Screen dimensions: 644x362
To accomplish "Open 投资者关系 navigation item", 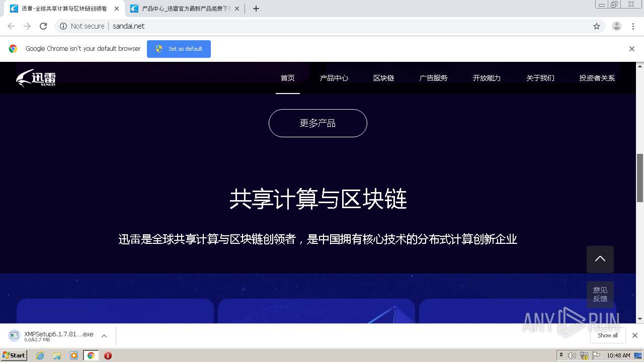I will tap(597, 78).
